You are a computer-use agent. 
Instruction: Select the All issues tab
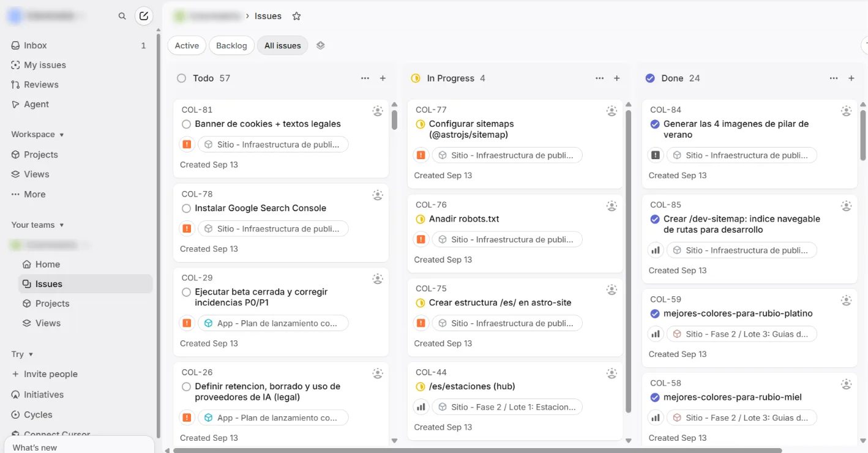[x=283, y=45]
